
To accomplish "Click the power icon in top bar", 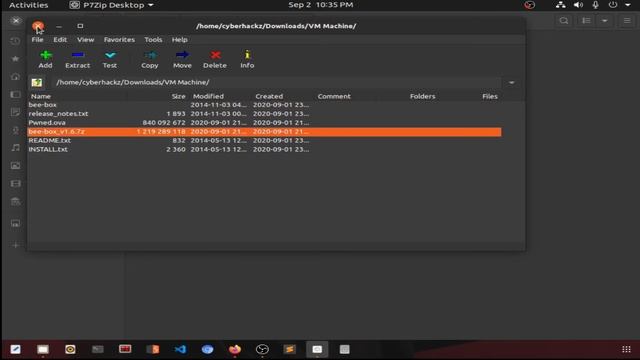I will (x=613, y=5).
